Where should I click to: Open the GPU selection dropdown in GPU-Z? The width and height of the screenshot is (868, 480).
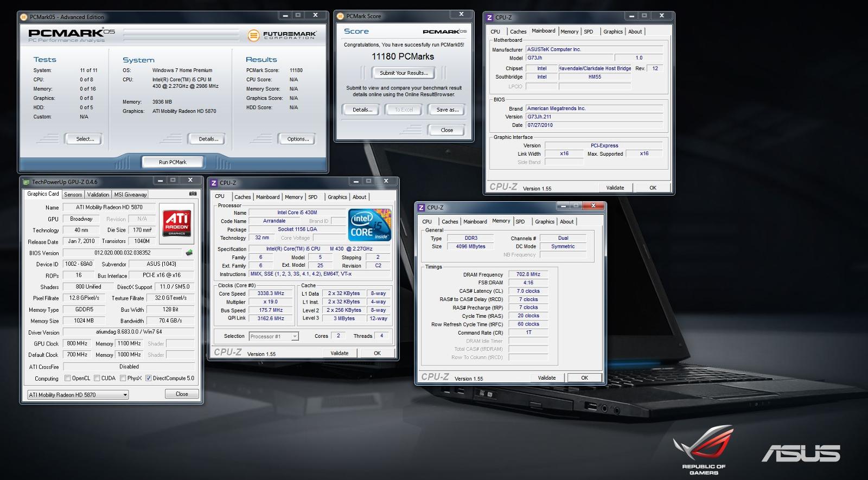pos(78,395)
